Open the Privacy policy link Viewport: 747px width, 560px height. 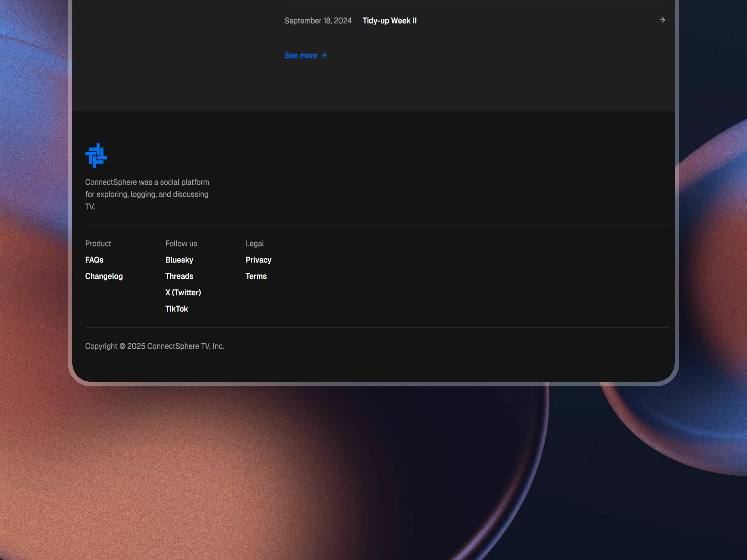[x=258, y=260]
